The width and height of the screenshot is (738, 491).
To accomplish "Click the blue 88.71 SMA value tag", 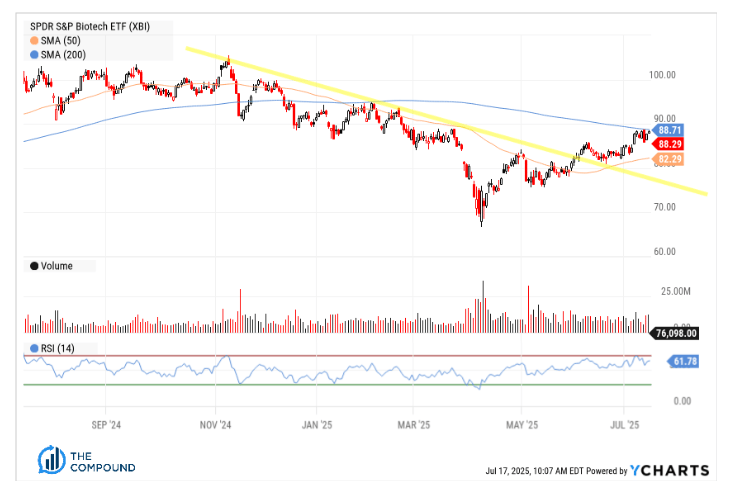I will [667, 130].
